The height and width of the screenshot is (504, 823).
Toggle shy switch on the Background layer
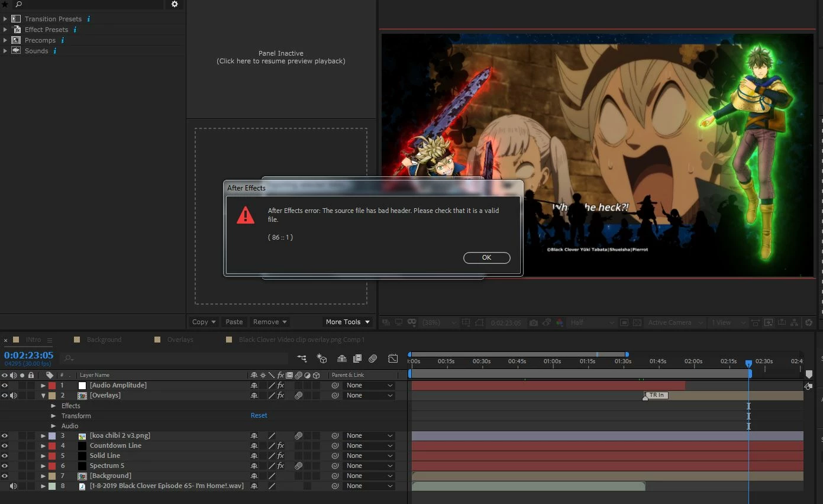(254, 476)
